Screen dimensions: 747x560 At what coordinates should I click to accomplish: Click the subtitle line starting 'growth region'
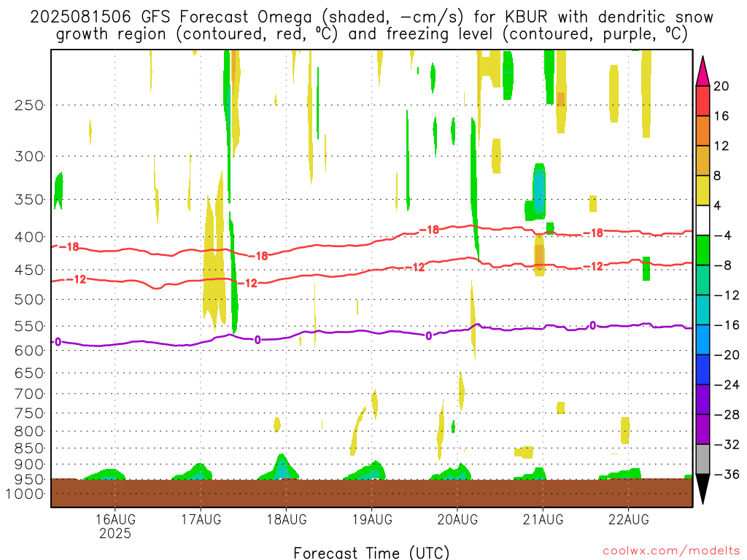[371, 34]
